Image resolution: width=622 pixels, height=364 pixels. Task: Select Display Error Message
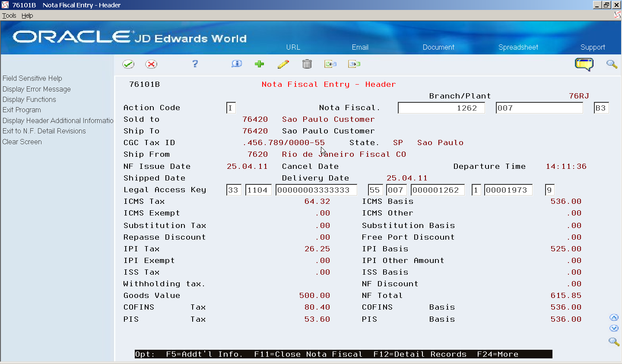37,89
